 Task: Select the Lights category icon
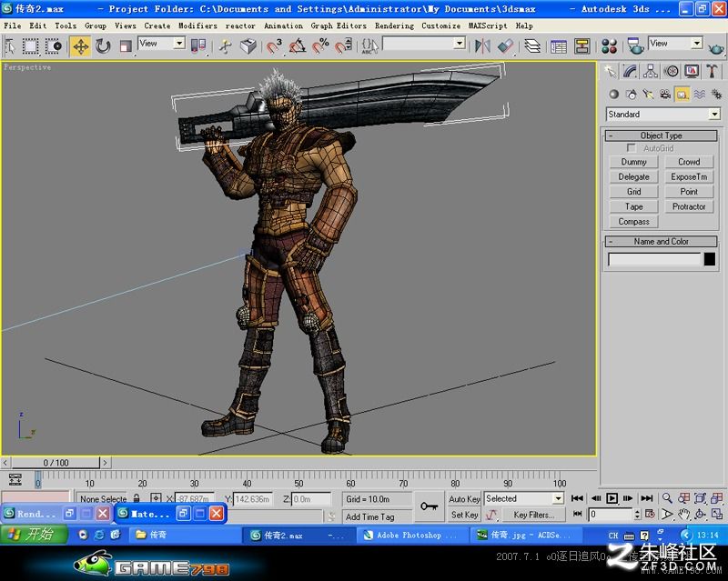click(x=648, y=95)
